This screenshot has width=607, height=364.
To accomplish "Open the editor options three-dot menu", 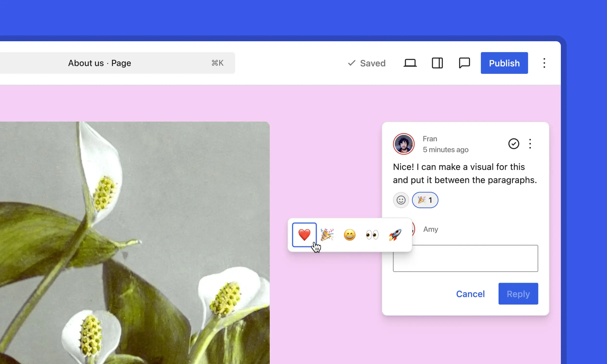I will pos(544,63).
